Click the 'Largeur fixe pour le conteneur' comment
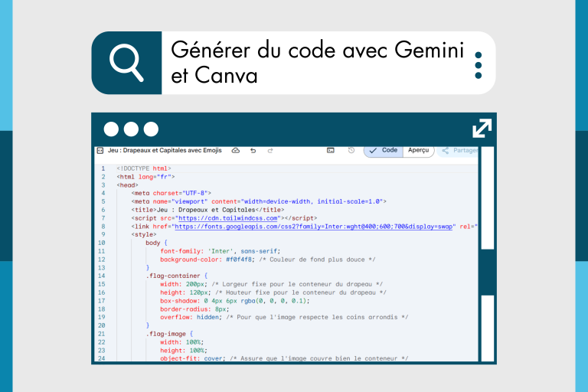588x392 pixels. click(x=297, y=284)
